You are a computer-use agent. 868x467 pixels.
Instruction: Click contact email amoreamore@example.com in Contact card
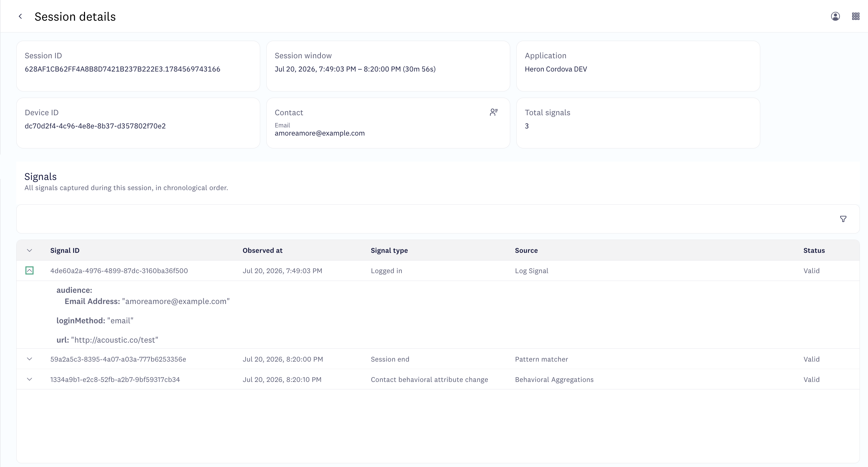point(319,133)
